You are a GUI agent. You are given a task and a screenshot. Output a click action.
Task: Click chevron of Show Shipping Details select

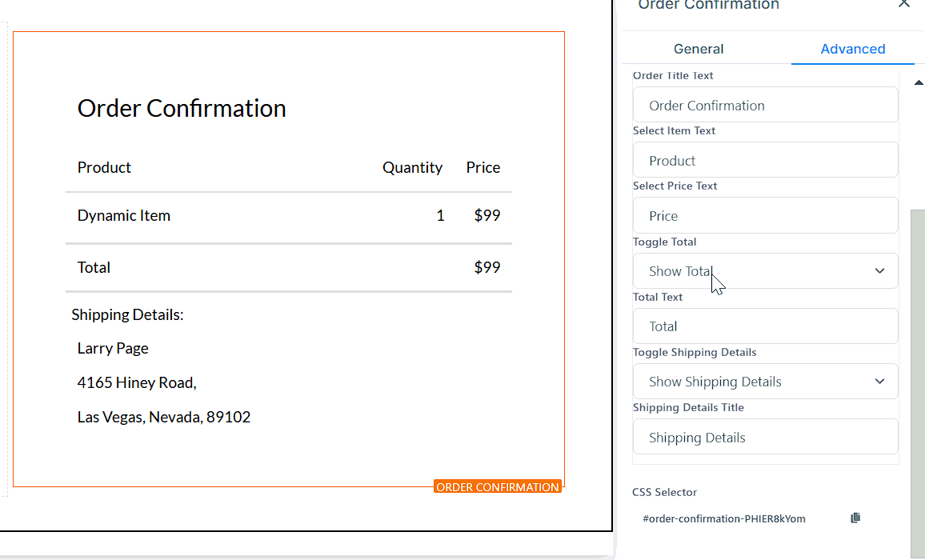[879, 382]
